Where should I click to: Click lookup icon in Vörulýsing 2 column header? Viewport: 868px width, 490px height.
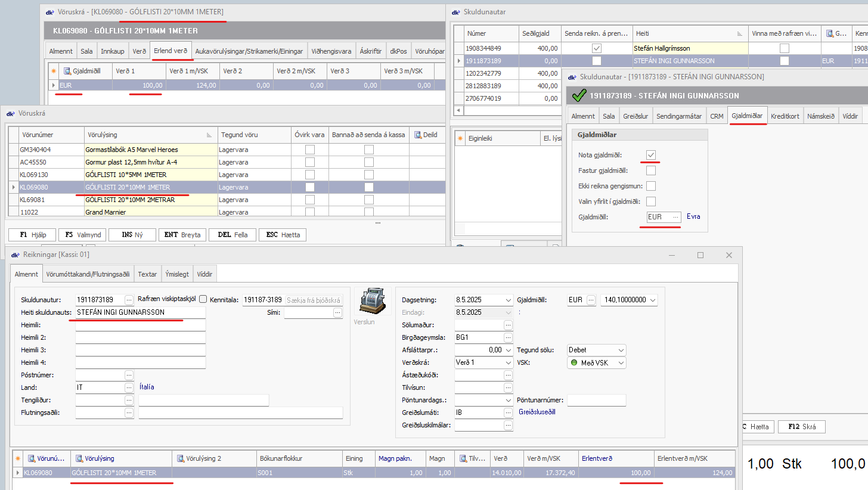point(180,458)
